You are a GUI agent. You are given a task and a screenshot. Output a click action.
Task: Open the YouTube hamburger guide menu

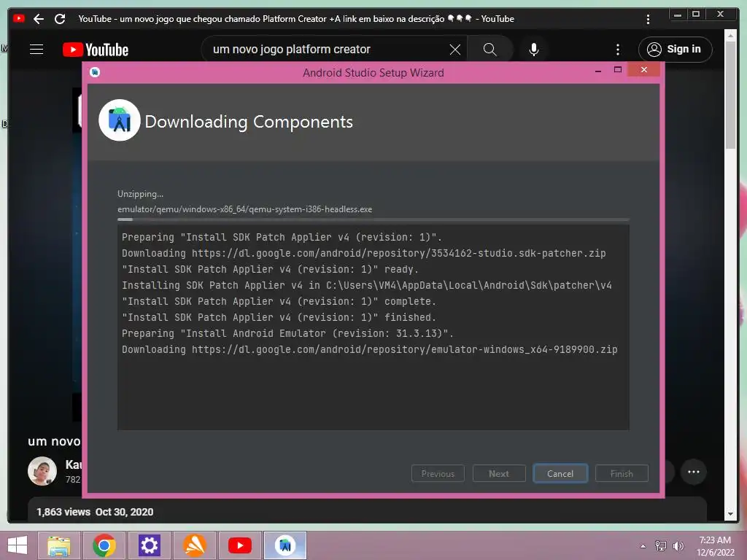pyautogui.click(x=36, y=50)
